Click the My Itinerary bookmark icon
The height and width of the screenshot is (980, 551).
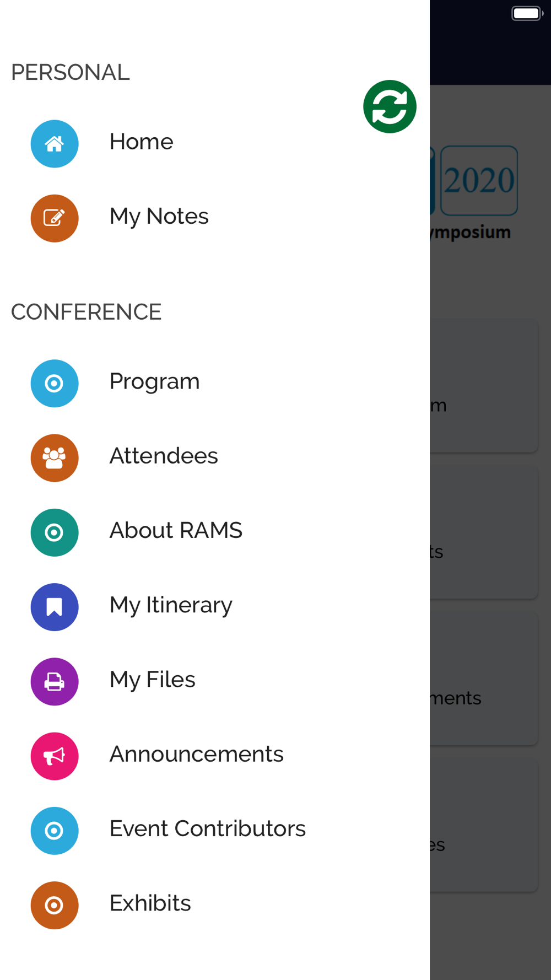(55, 607)
